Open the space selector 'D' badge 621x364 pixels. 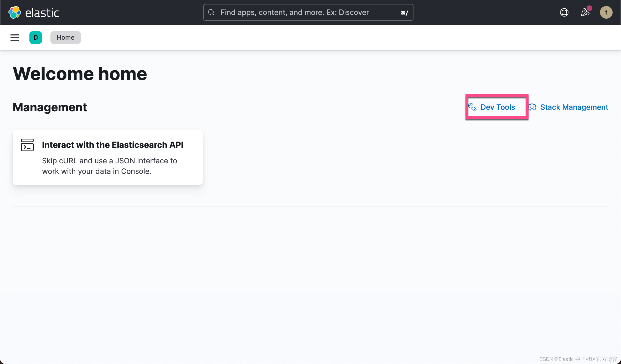(36, 38)
